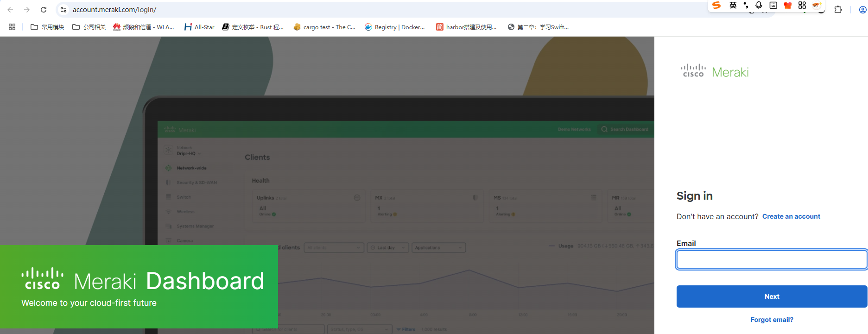Open the soft keyboard icon in IME bar
Screen dimensions: 868x334
pos(773,5)
